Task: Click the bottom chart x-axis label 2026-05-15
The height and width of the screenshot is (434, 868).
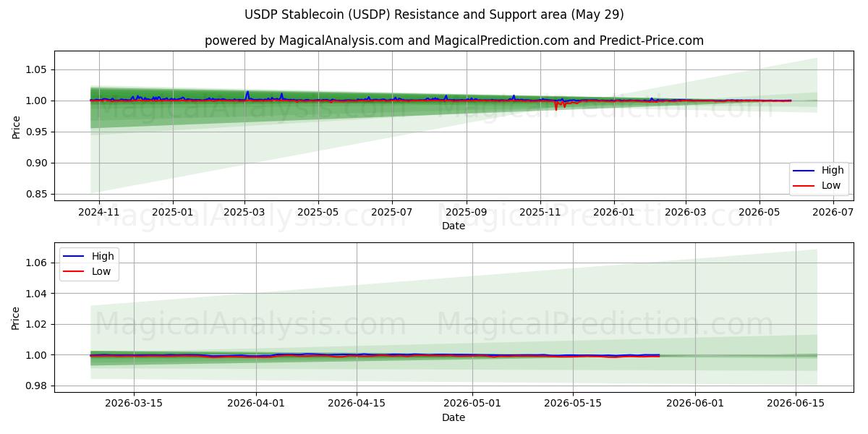Action: pos(572,404)
